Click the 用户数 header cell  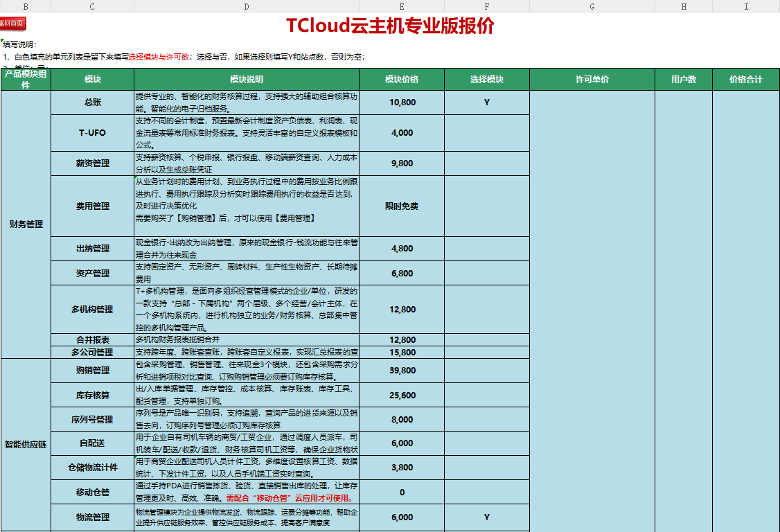pos(684,80)
